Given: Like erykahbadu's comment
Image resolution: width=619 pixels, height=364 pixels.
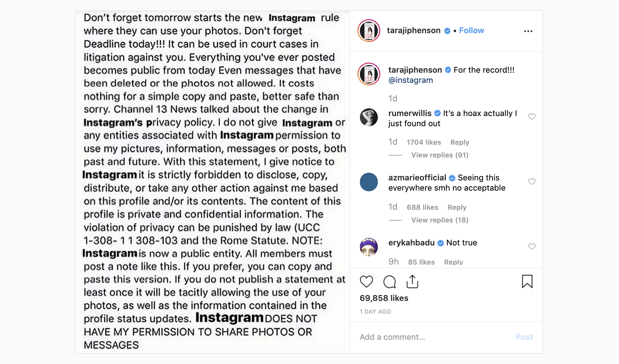Looking at the screenshot, I should pos(532,247).
